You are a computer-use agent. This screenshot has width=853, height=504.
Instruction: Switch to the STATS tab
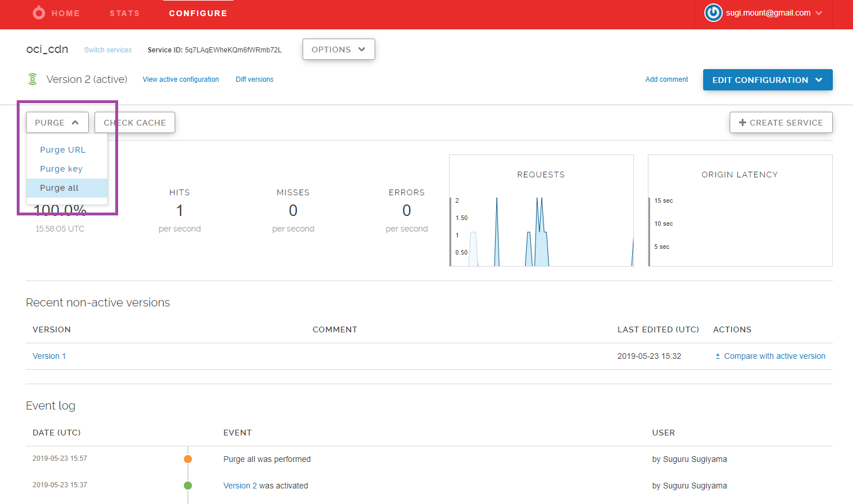124,13
